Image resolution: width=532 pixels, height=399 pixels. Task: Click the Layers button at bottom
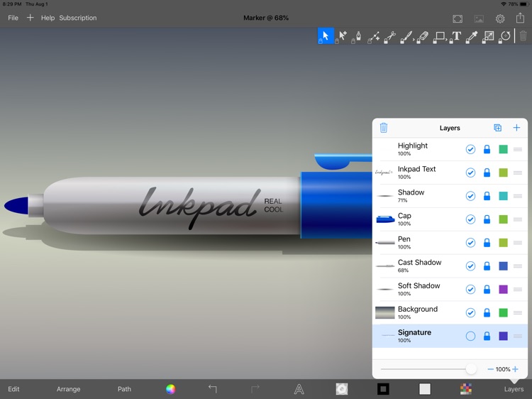tap(514, 389)
